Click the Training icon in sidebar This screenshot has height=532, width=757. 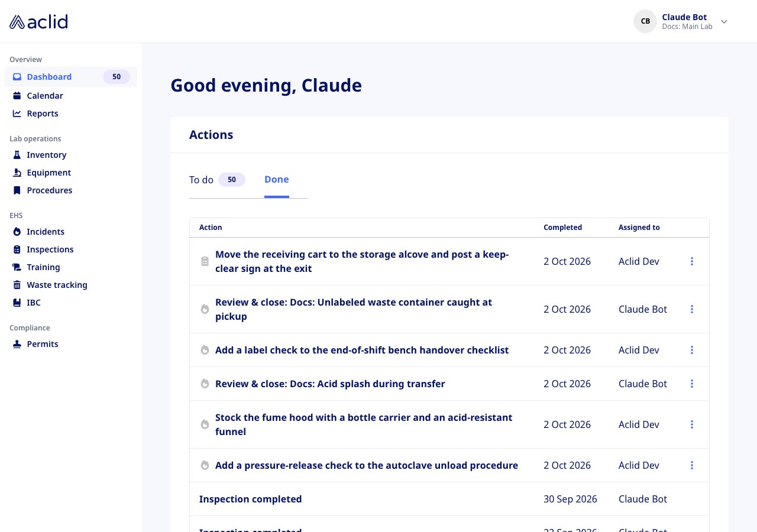tap(17, 267)
